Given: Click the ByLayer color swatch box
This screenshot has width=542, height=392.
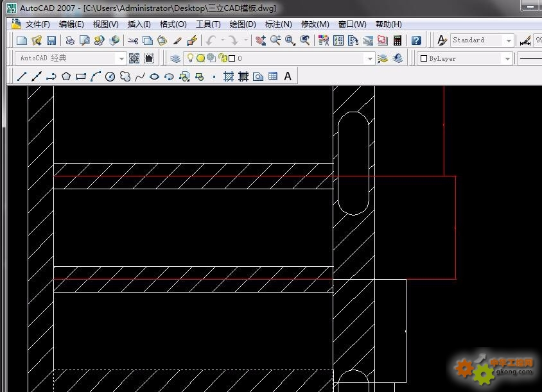Looking at the screenshot, I should [x=424, y=59].
